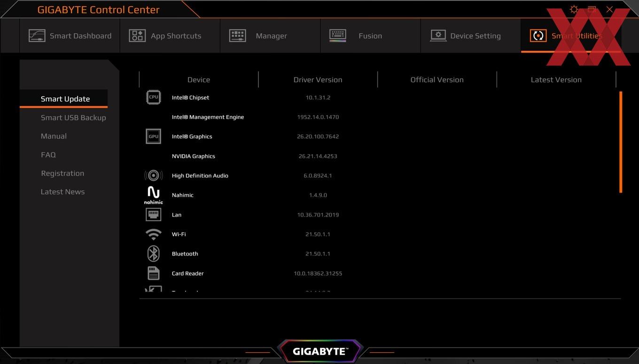This screenshot has height=364, width=639.
Task: Select the High Definition Audio label
Action: pyautogui.click(x=200, y=176)
